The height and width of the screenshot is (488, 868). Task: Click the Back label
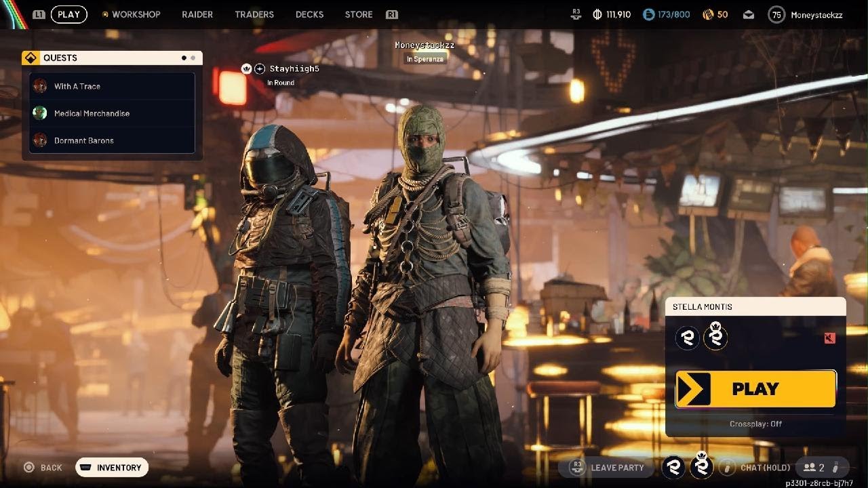[51, 468]
